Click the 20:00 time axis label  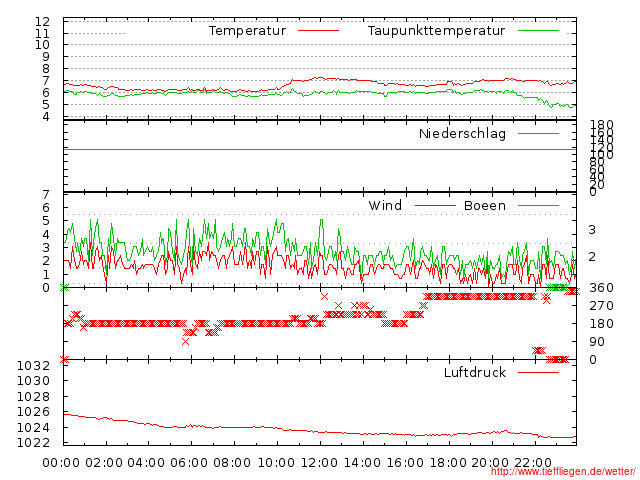tap(490, 463)
